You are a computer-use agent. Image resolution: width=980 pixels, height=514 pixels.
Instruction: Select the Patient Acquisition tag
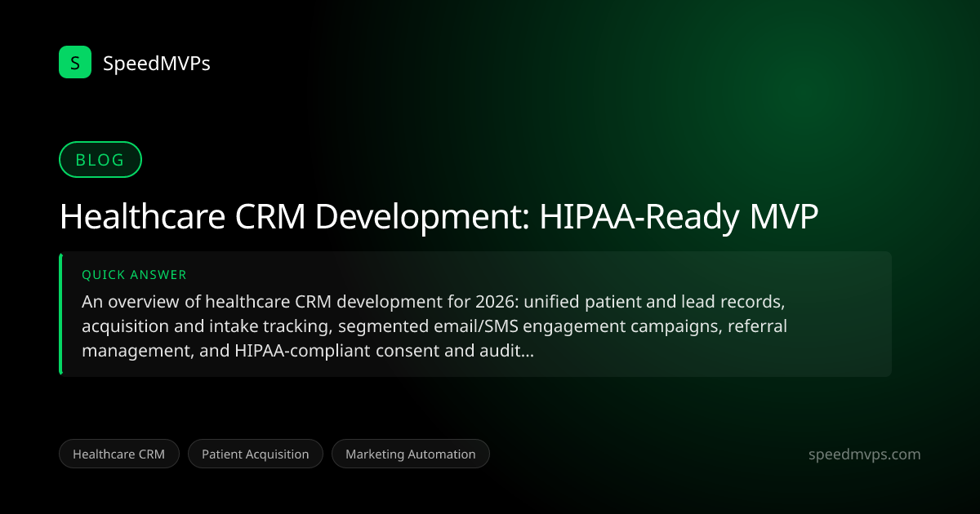click(256, 454)
